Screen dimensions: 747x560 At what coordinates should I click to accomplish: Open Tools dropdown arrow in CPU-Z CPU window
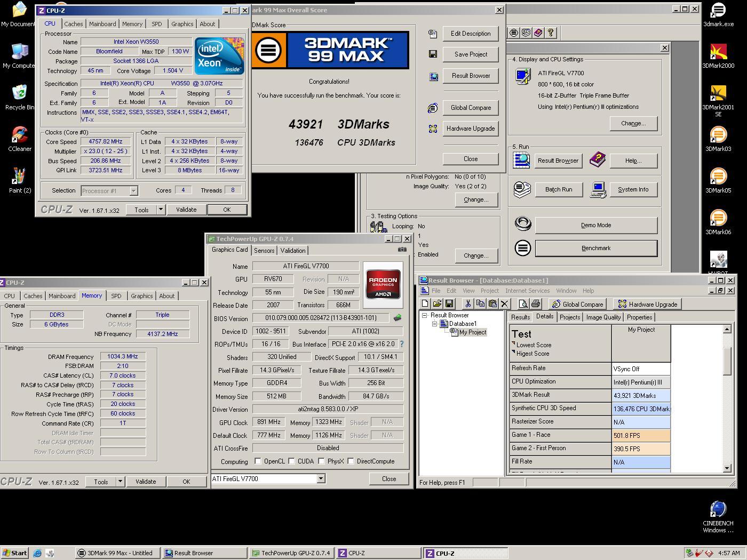click(x=161, y=210)
